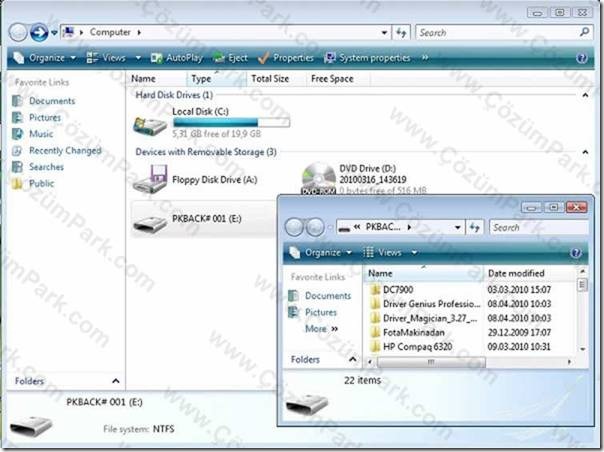The height and width of the screenshot is (452, 604).
Task: Show More favorite links in PKBACK window
Action: coord(321,329)
